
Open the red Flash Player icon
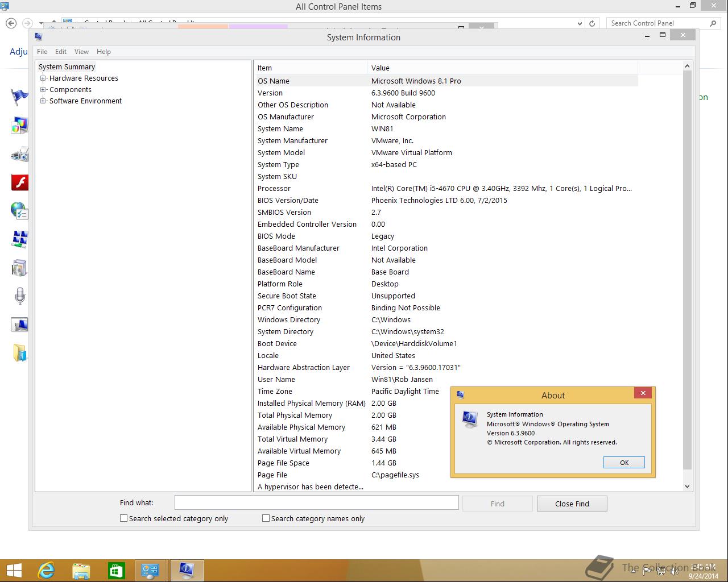click(19, 182)
